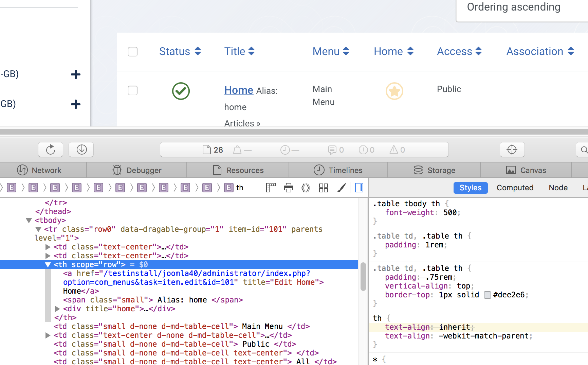Select the Node sidebar tab

pos(558,188)
